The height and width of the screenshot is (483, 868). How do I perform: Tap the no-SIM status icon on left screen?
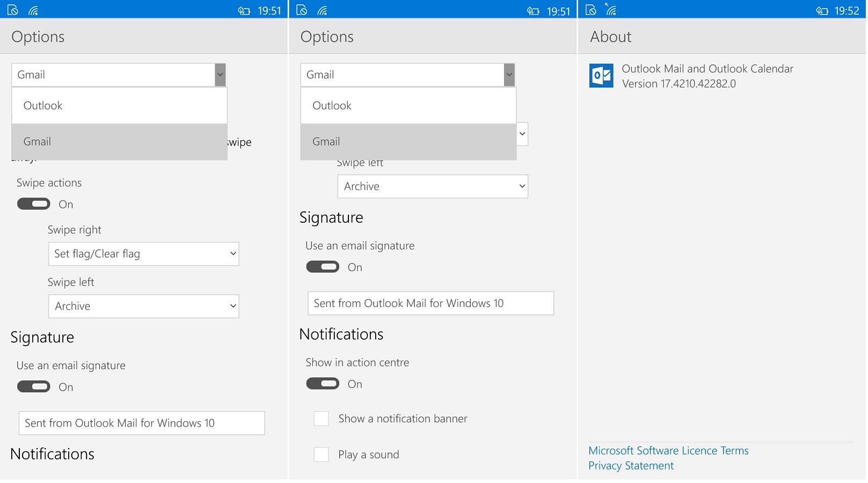(13, 10)
